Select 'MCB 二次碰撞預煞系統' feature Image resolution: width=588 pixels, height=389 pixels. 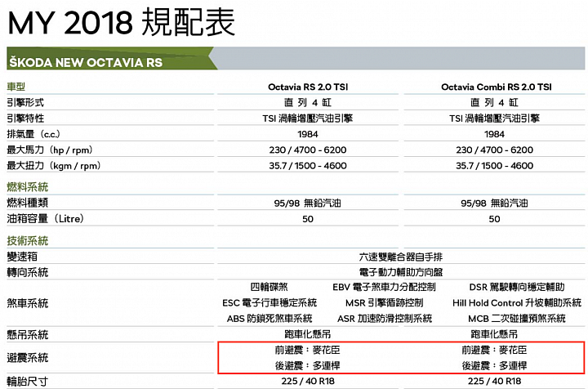(517, 319)
